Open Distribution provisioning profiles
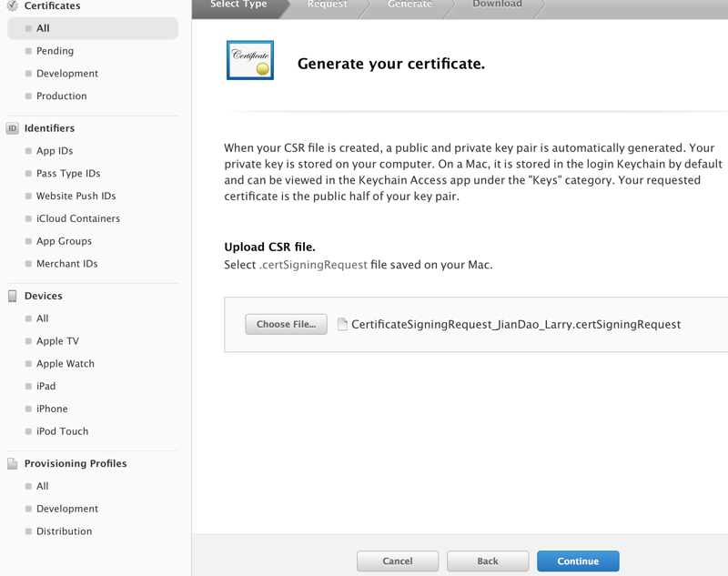The width and height of the screenshot is (728, 576). [x=64, y=531]
